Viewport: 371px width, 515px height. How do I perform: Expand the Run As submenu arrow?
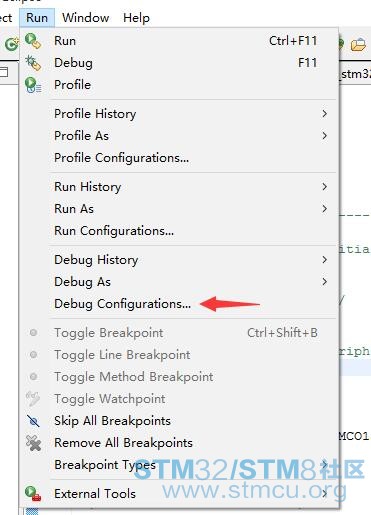coord(324,209)
